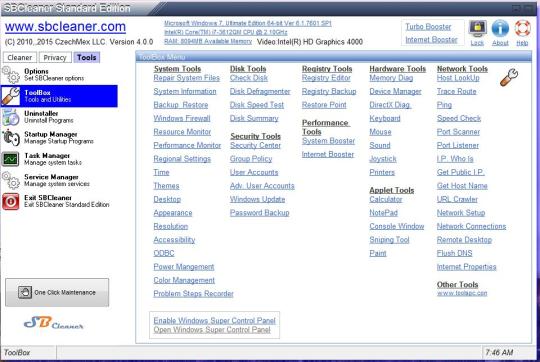This screenshot has height=362, width=540.
Task: Open Console Window link
Action: pyautogui.click(x=397, y=226)
